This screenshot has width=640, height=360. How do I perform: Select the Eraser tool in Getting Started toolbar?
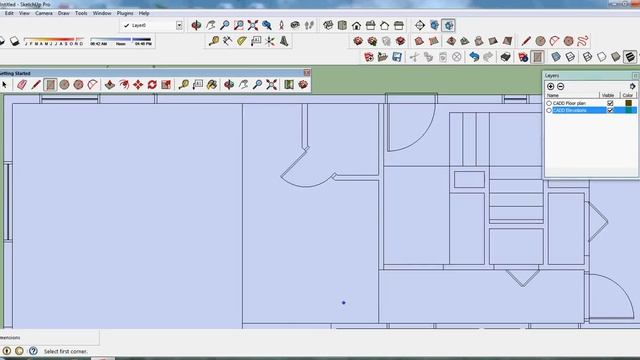click(x=22, y=84)
